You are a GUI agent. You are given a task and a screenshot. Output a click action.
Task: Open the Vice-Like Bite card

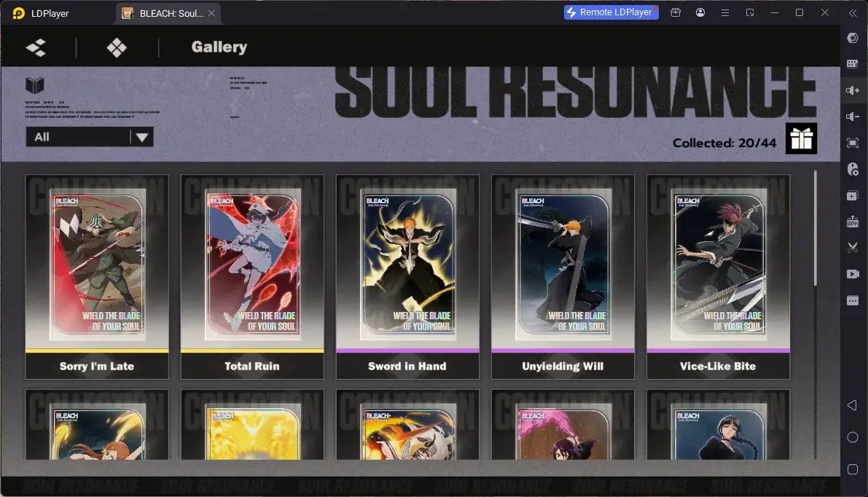718,277
